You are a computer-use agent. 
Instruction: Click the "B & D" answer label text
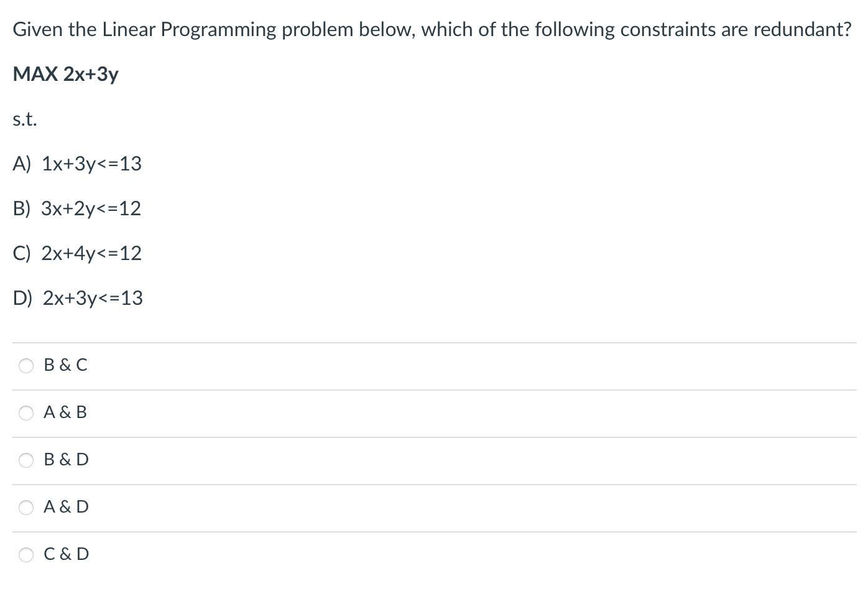pos(65,460)
